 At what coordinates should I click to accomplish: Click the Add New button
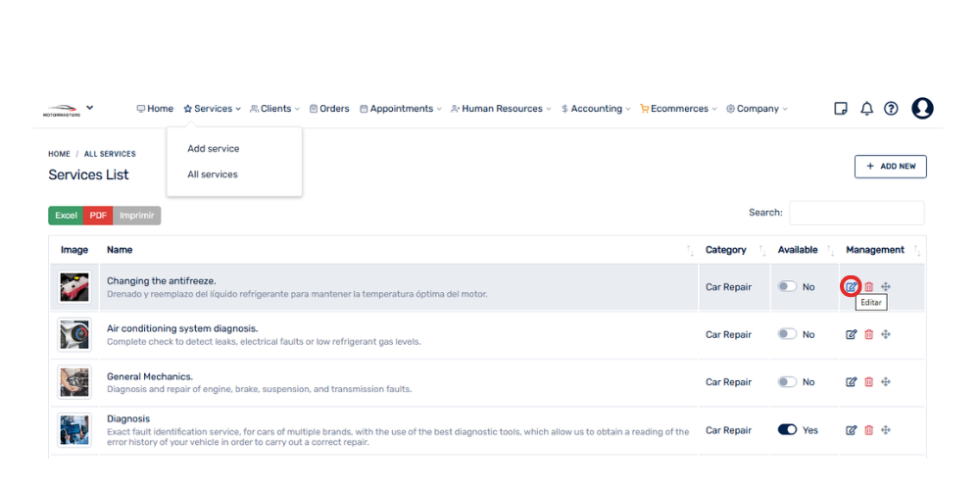(890, 167)
